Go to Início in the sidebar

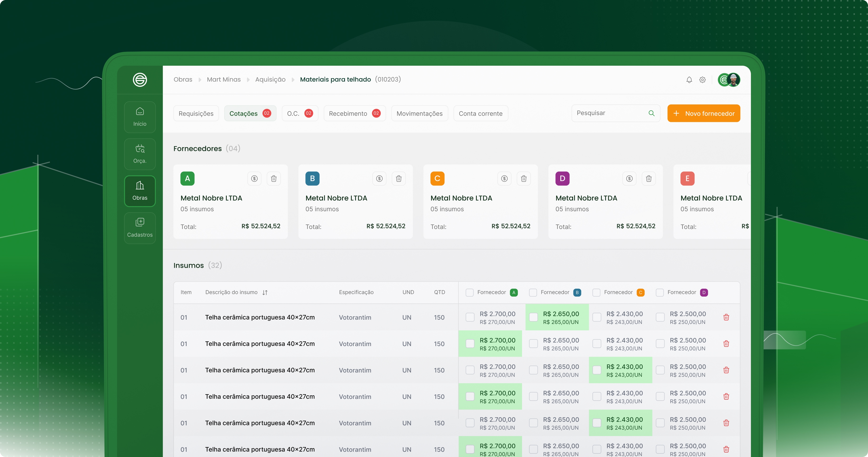coord(140,117)
